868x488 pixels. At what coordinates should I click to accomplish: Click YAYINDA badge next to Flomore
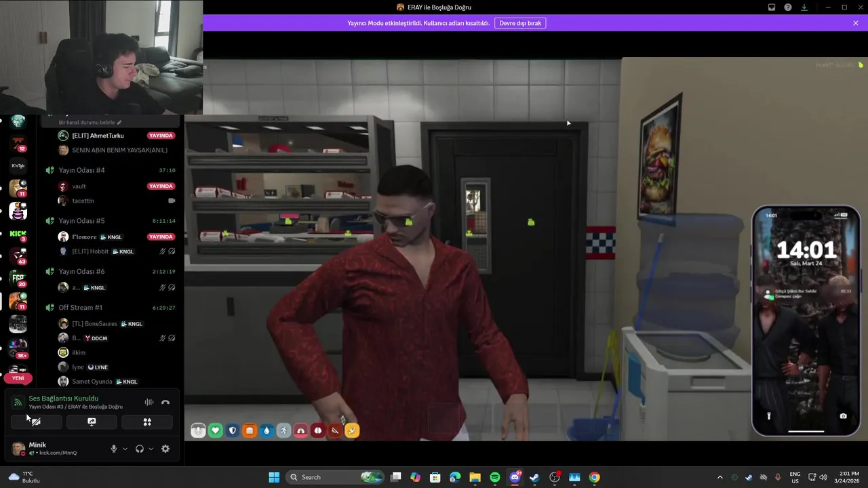pyautogui.click(x=161, y=237)
